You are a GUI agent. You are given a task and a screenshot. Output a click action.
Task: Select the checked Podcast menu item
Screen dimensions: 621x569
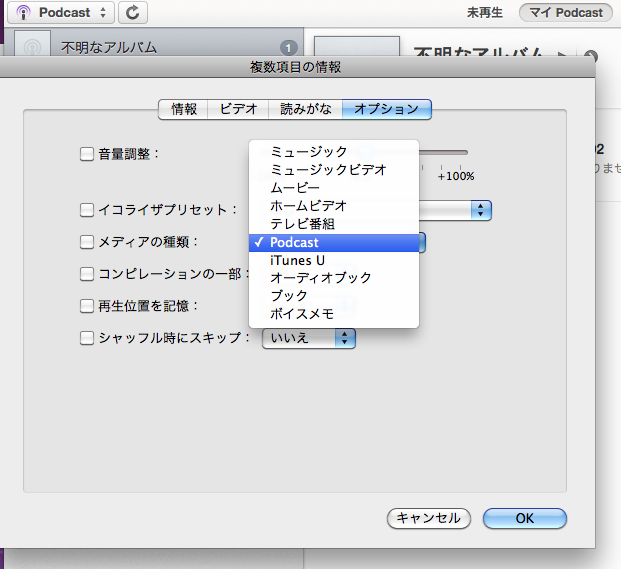point(334,242)
